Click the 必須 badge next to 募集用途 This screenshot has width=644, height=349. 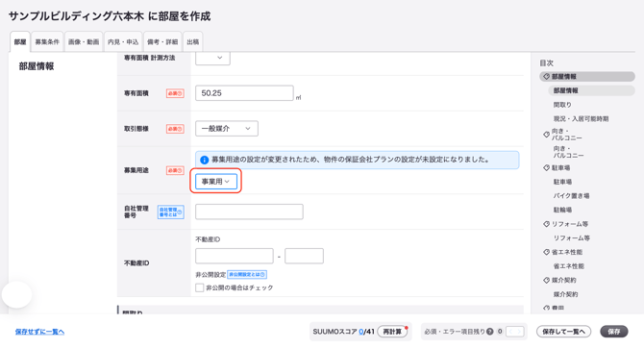point(175,170)
